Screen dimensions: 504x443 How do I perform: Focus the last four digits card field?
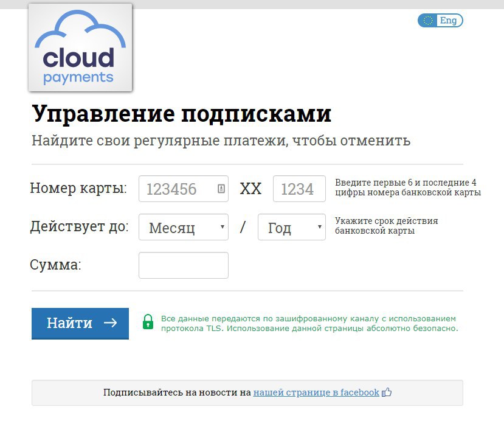[299, 189]
